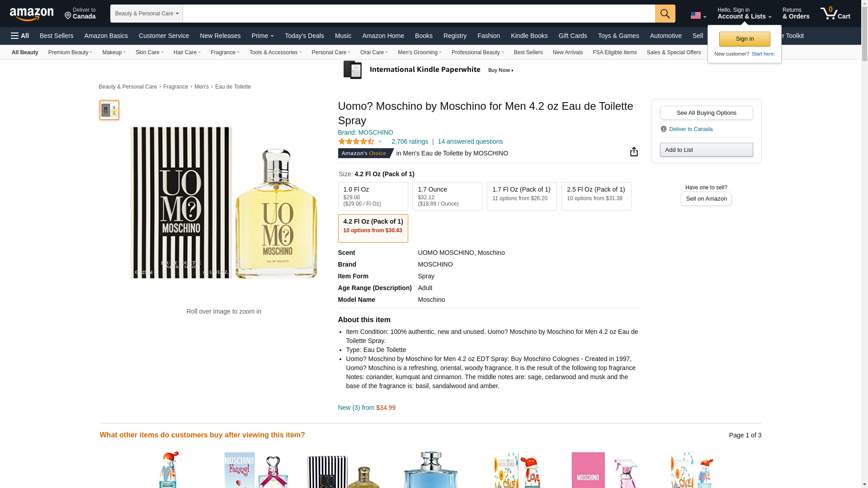868x488 pixels.
Task: Open Today's Deals in navigation bar
Action: 304,36
